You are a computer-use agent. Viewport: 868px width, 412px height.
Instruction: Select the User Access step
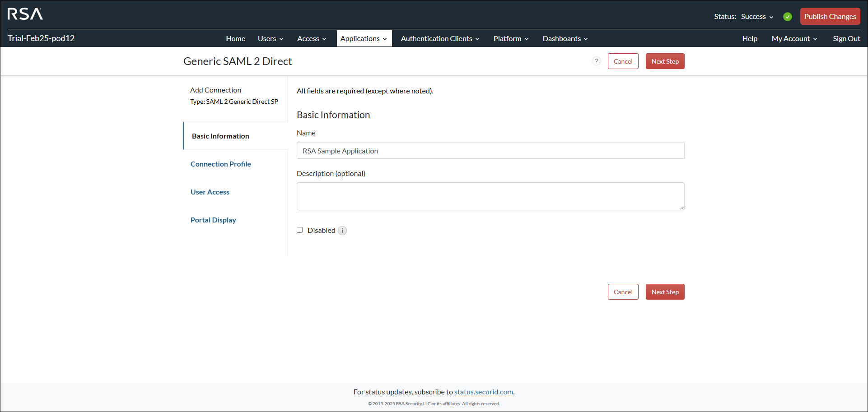[x=210, y=192]
